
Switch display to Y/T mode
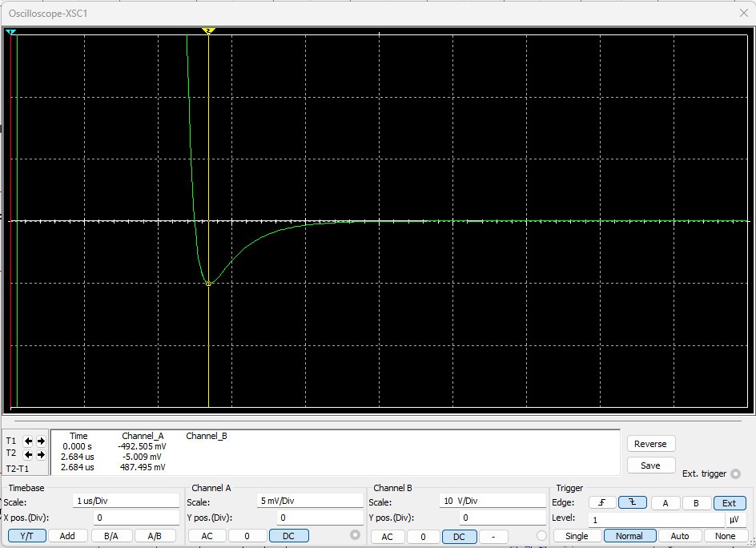tap(27, 536)
